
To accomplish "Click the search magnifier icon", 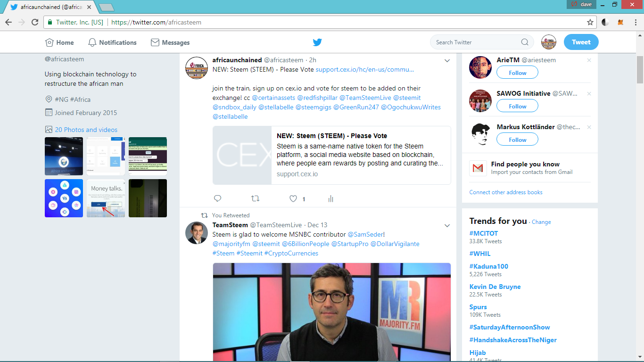I will [525, 42].
